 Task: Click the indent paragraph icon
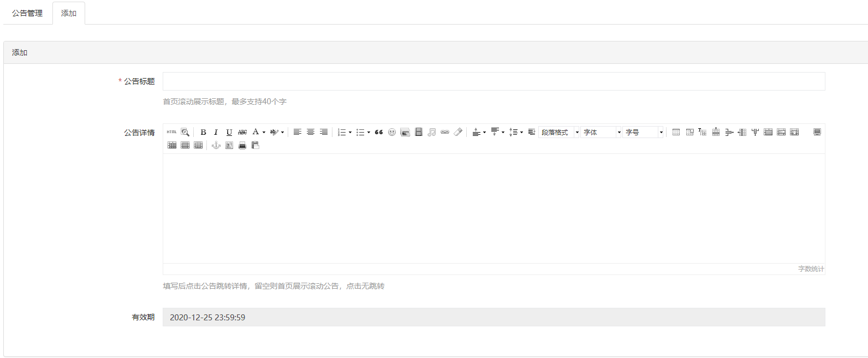coord(532,132)
